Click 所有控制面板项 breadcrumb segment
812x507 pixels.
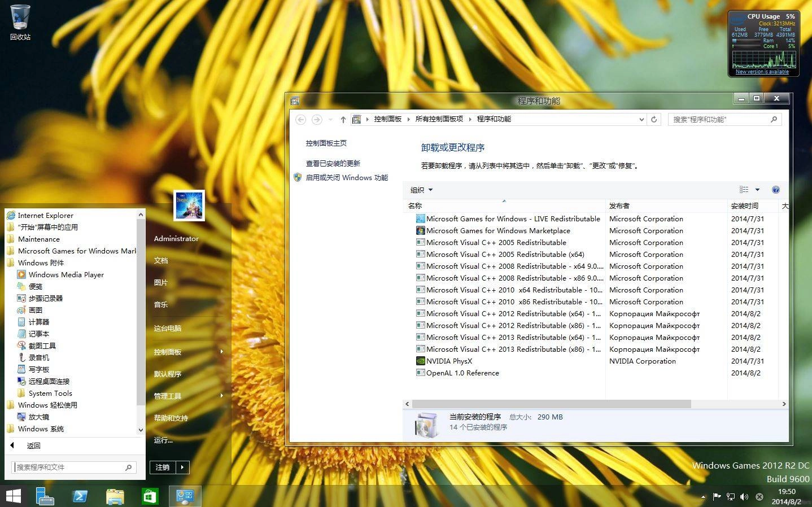[439, 119]
